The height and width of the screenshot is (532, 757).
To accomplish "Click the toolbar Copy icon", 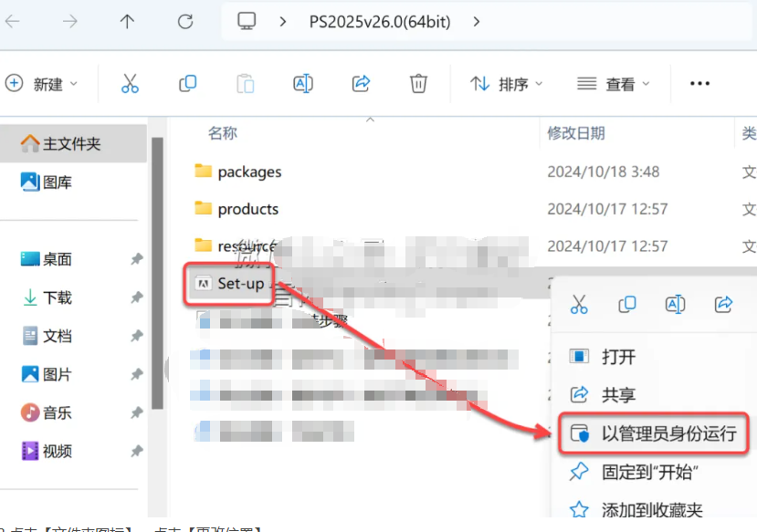I will [x=188, y=83].
